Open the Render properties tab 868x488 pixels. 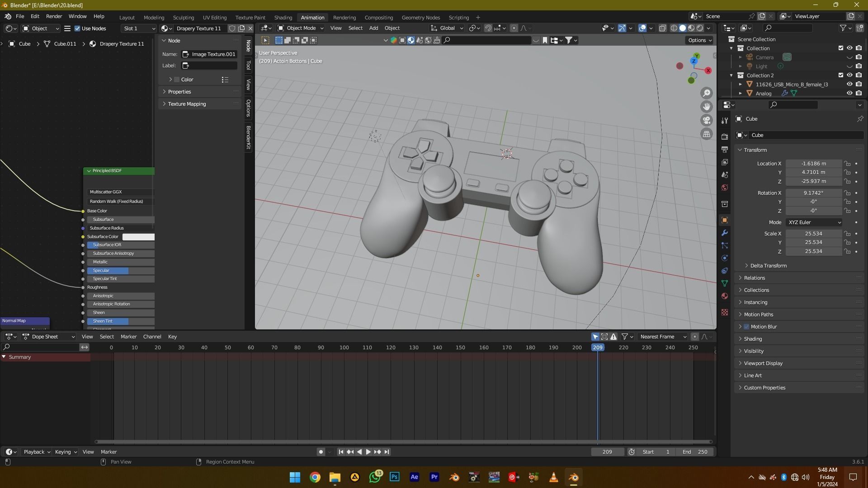click(x=725, y=136)
